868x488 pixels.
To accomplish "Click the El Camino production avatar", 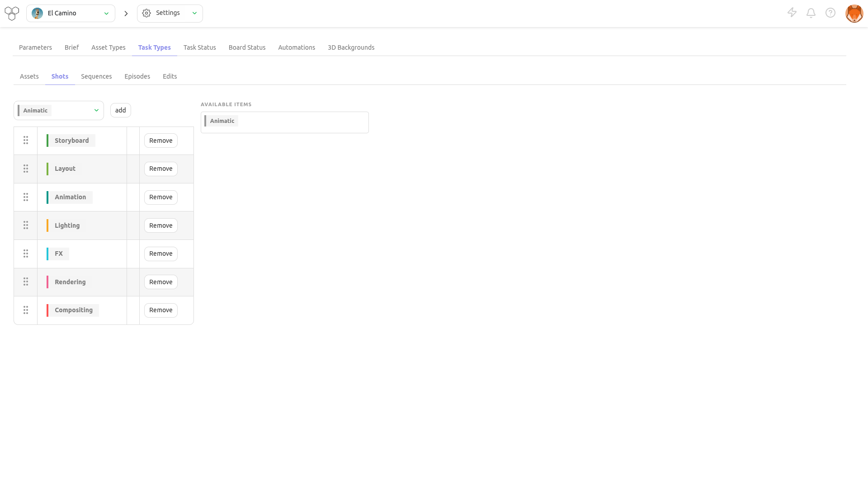I will (38, 13).
